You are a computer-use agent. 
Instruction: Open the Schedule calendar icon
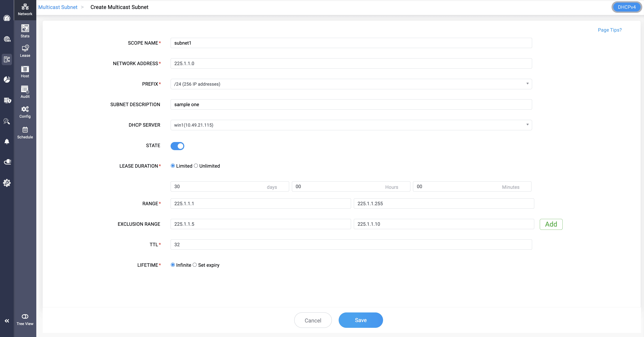[25, 132]
